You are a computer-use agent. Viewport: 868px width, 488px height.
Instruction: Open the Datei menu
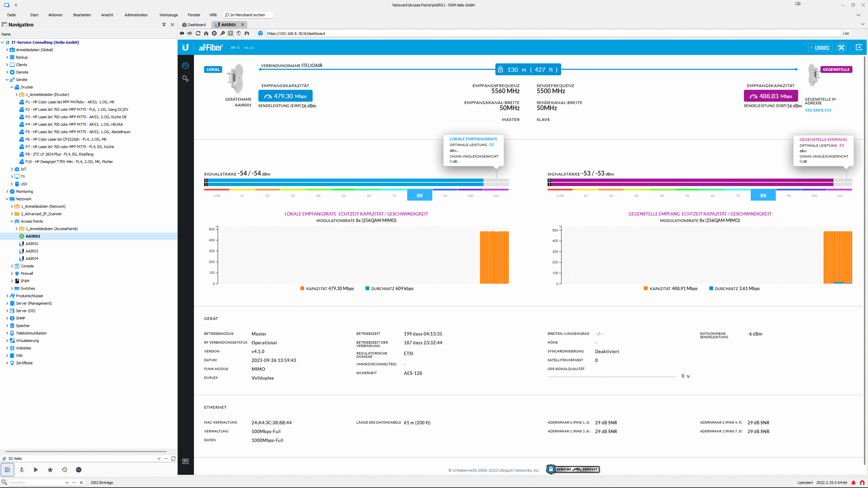tap(12, 15)
